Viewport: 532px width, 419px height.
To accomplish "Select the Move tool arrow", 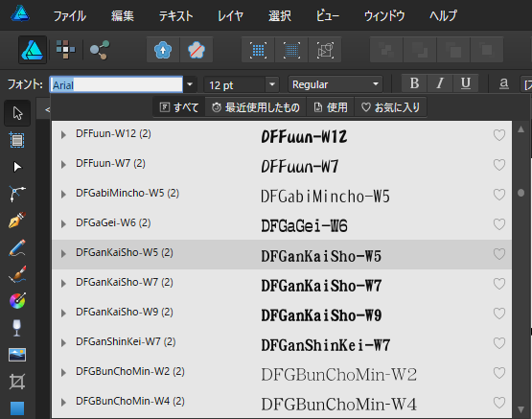I will (17, 113).
